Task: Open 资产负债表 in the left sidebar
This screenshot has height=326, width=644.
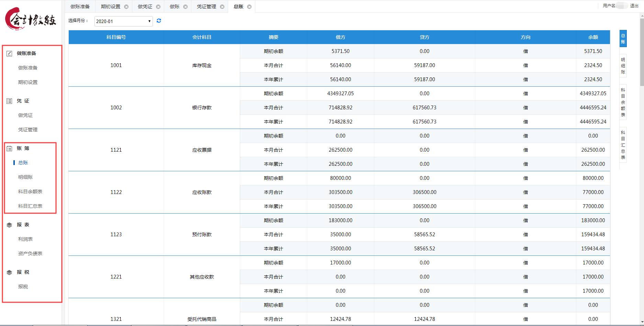Action: pos(30,254)
